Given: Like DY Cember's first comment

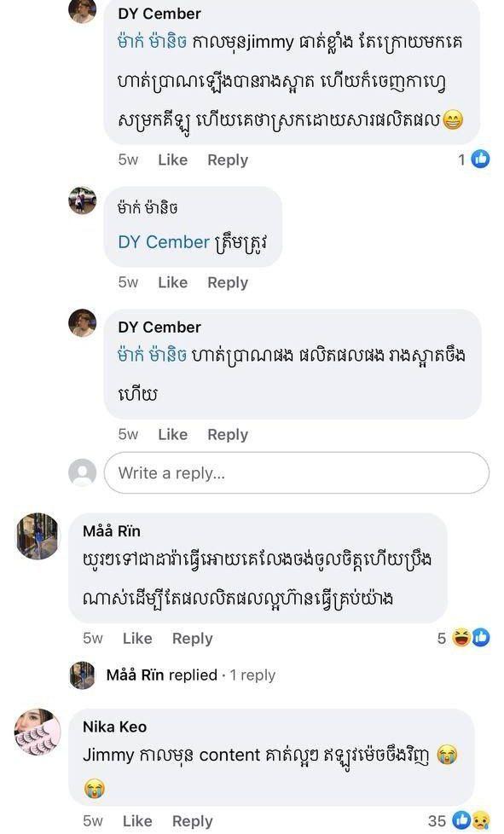Looking at the screenshot, I should point(173,159).
